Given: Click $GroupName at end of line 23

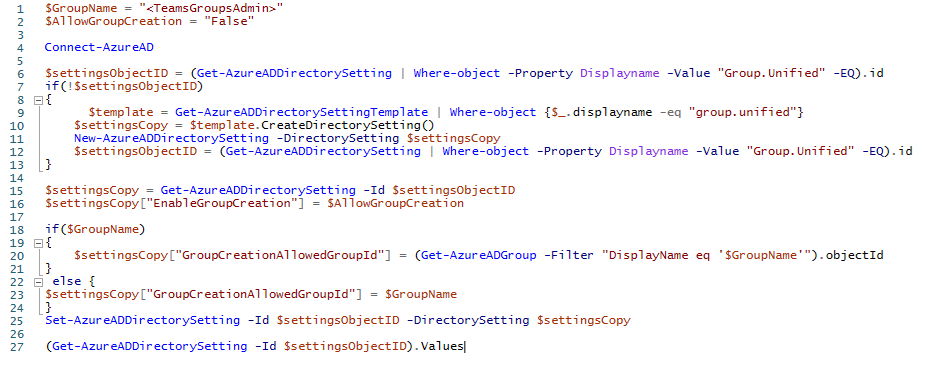Looking at the screenshot, I should [421, 294].
